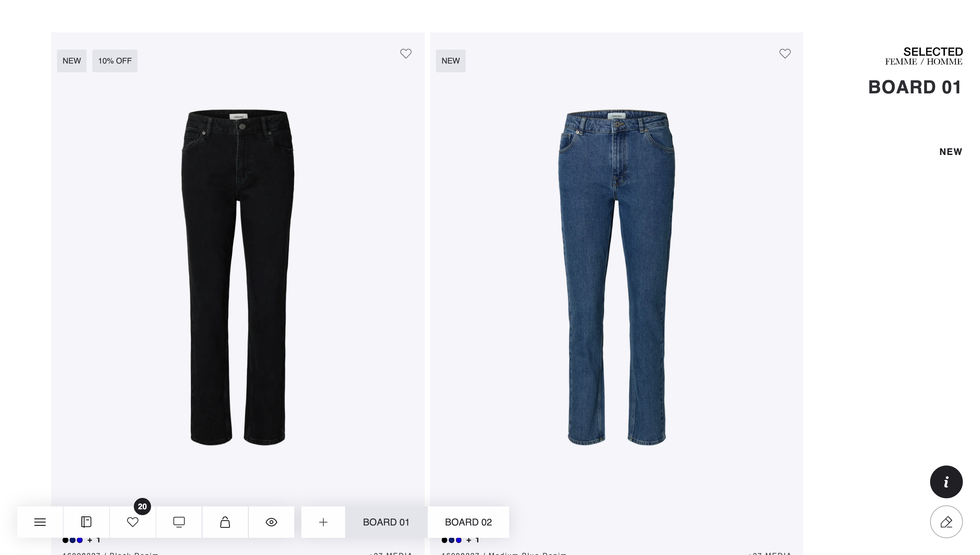Click the Selected Femme / Homme logo
980x555 pixels.
point(924,56)
